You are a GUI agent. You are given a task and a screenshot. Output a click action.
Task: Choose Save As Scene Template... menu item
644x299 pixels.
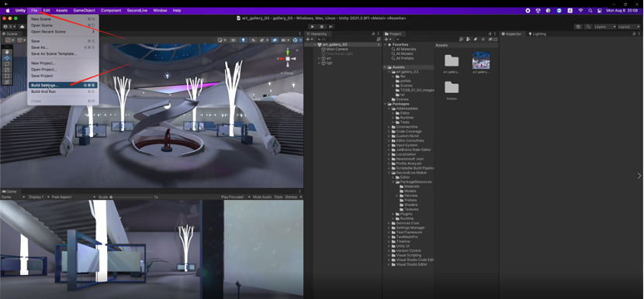click(64, 53)
